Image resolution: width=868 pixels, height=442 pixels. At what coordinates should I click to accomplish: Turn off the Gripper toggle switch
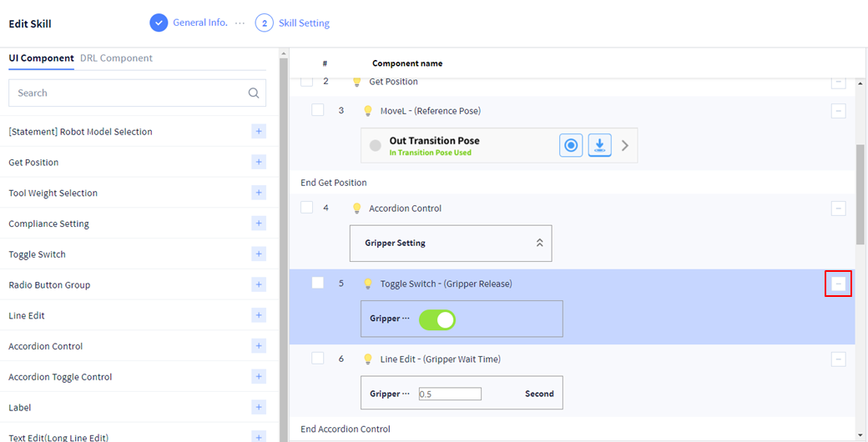tap(437, 319)
